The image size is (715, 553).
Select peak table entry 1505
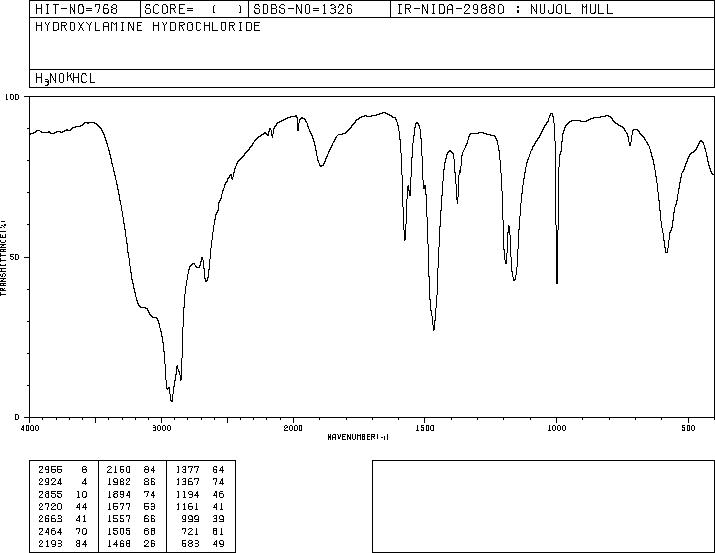[119, 531]
